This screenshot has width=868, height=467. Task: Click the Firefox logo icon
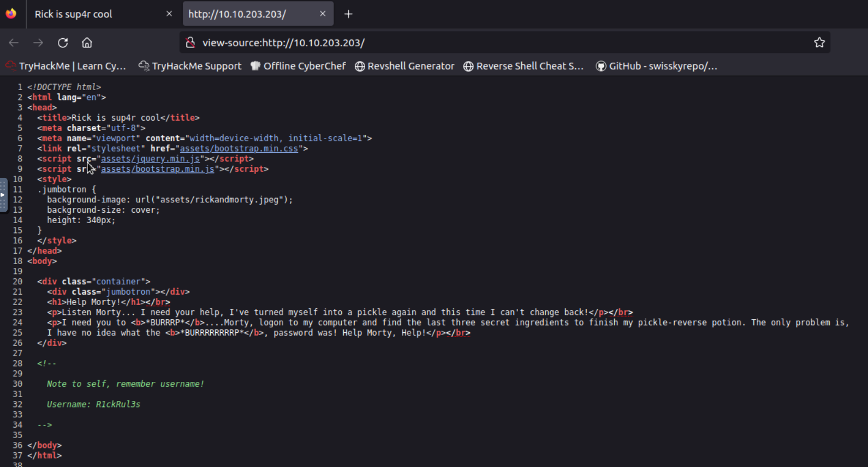point(11,14)
